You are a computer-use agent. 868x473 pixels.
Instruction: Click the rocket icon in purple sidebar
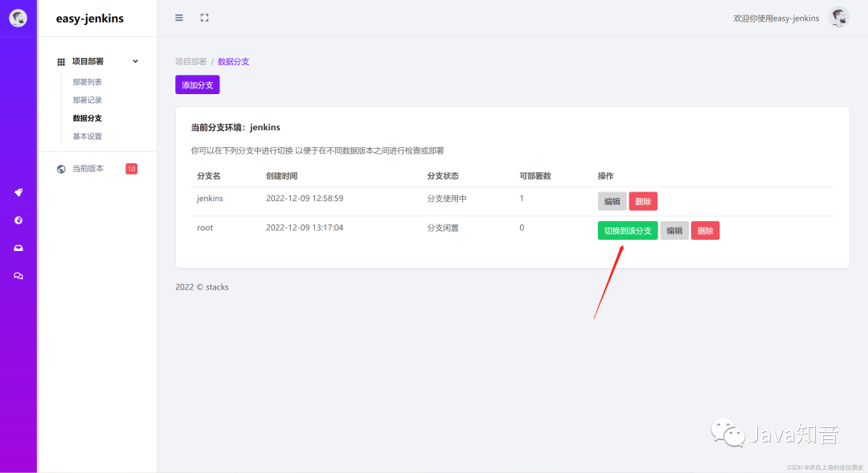(x=18, y=192)
